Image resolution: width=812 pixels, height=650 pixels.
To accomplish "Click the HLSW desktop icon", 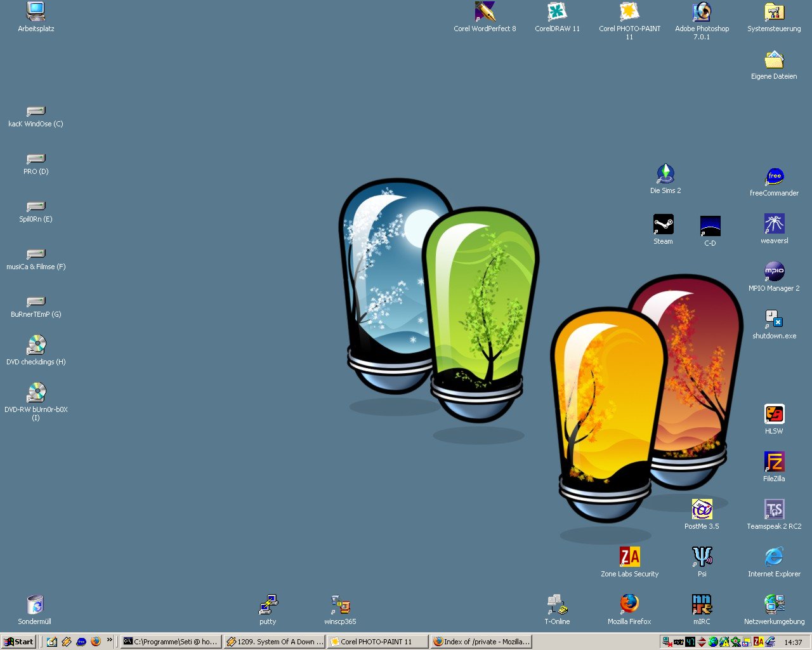I will point(774,415).
